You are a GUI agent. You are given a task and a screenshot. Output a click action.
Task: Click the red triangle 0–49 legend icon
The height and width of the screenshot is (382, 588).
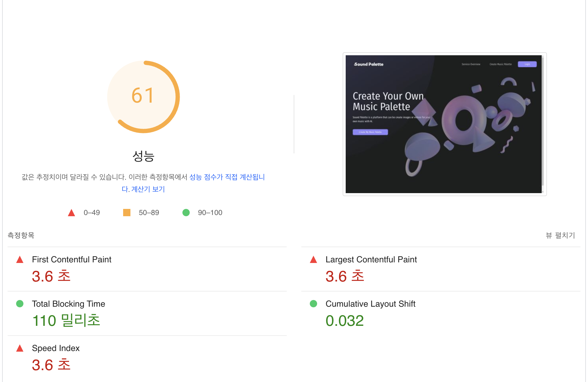click(71, 213)
